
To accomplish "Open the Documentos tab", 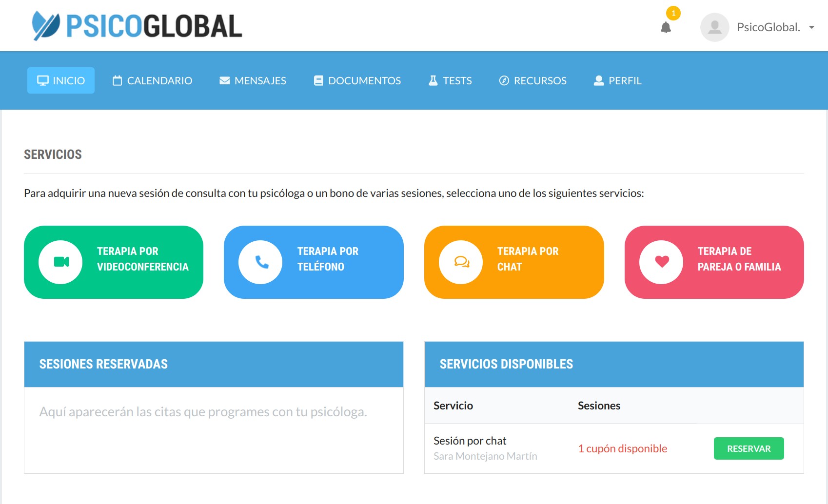I will pyautogui.click(x=357, y=80).
